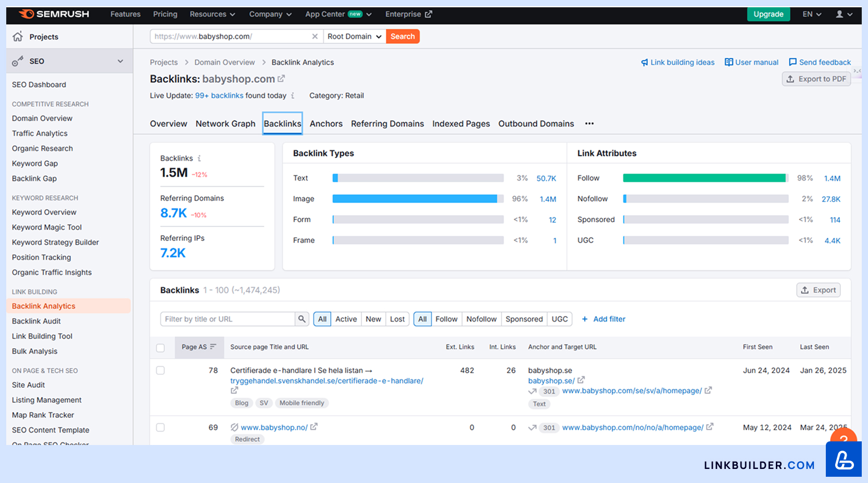Click the SEO section icon
The height and width of the screenshot is (483, 868).
(18, 61)
